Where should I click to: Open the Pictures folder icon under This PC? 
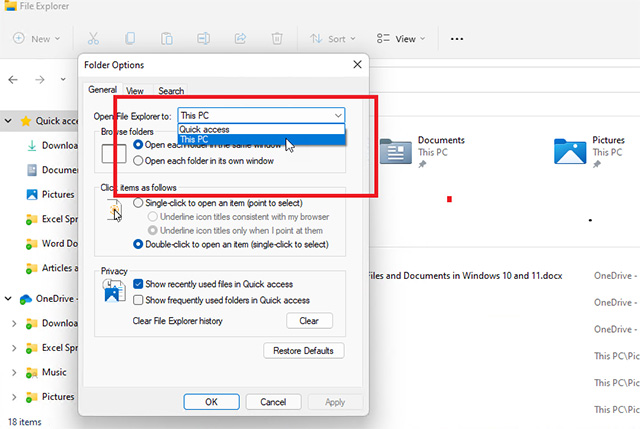click(570, 150)
